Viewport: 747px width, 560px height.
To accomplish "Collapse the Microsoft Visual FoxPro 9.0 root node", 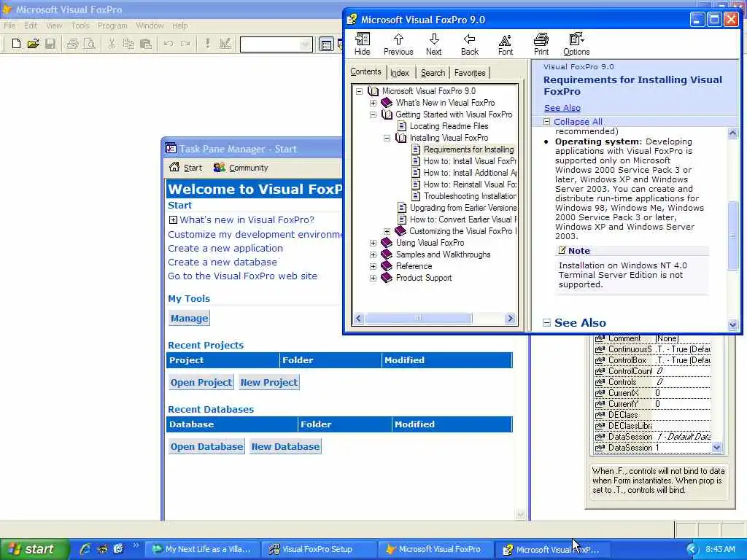I will click(x=359, y=91).
